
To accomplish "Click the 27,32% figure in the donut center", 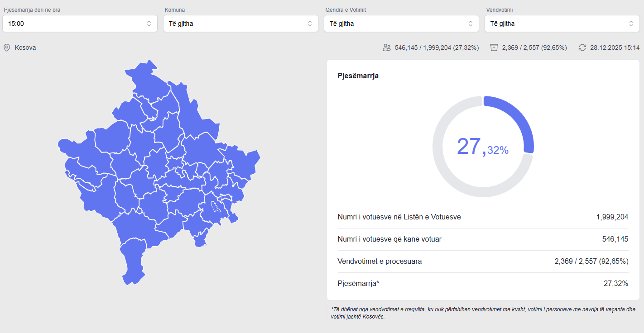I will (482, 147).
